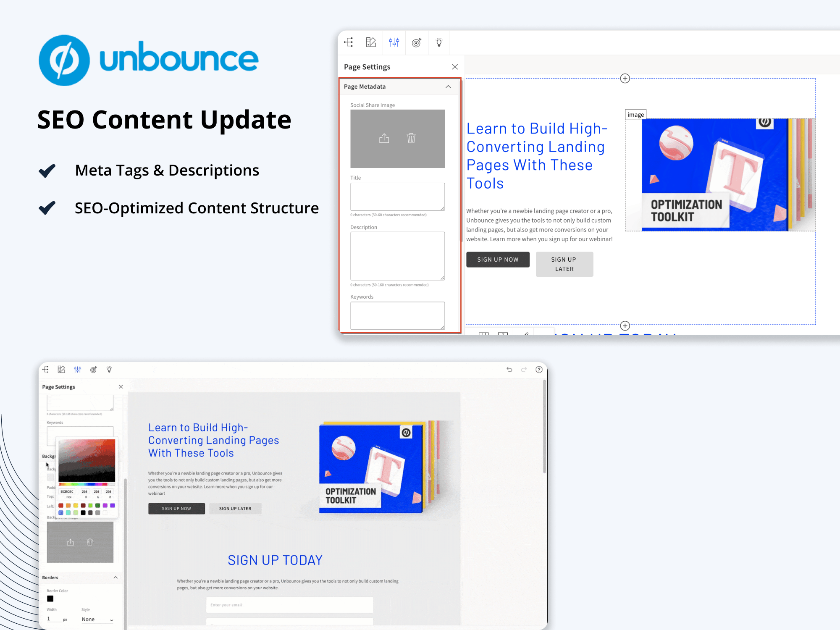Click the upload icon on background image placeholder
Screen dimensions: 840x630
(70, 542)
